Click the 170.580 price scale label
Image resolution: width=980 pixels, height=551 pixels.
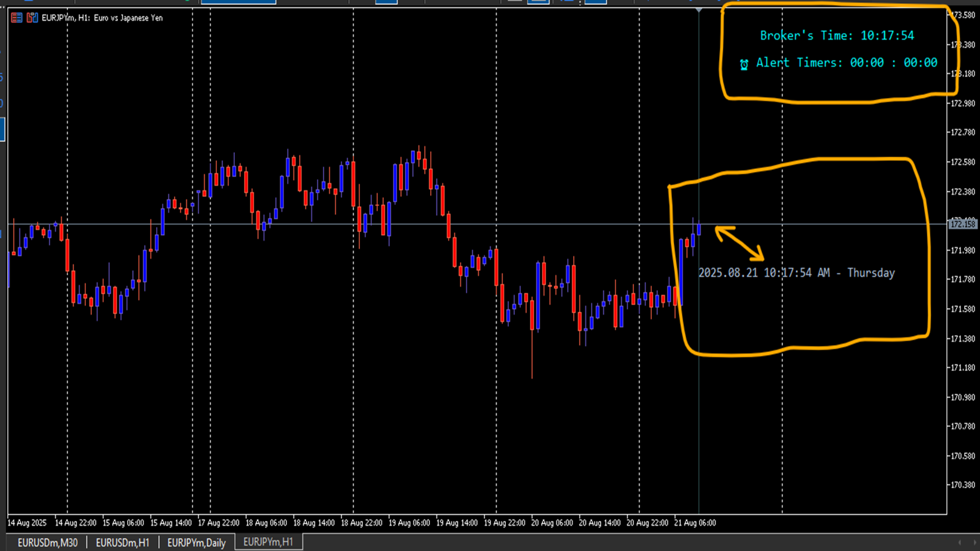click(963, 456)
